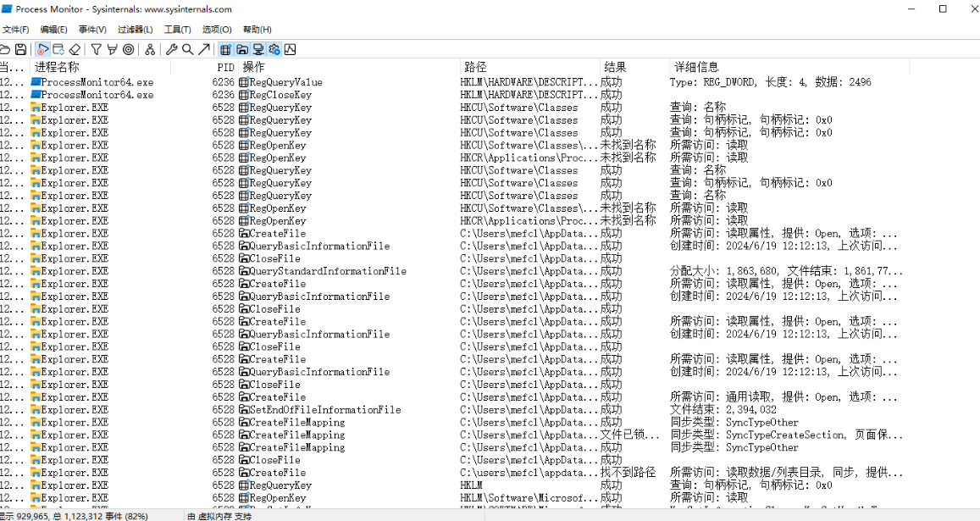Click file icon beside SetEndOfFileInformationFile

coord(244,410)
